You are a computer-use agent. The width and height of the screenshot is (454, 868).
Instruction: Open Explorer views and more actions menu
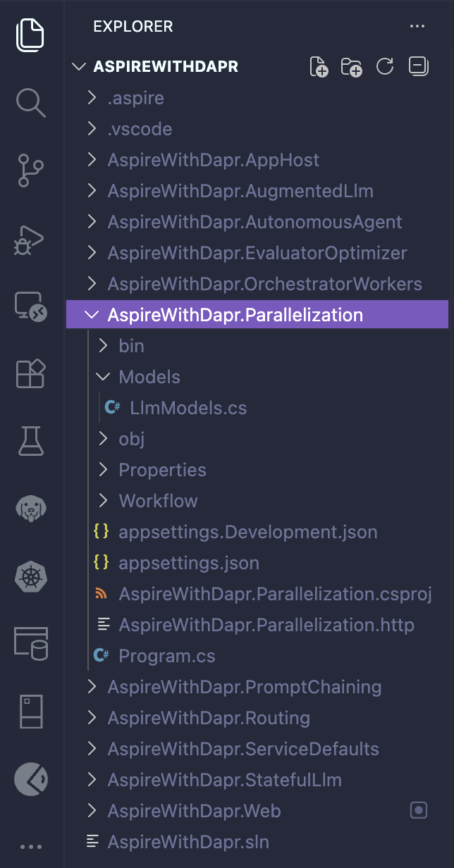coord(417,27)
